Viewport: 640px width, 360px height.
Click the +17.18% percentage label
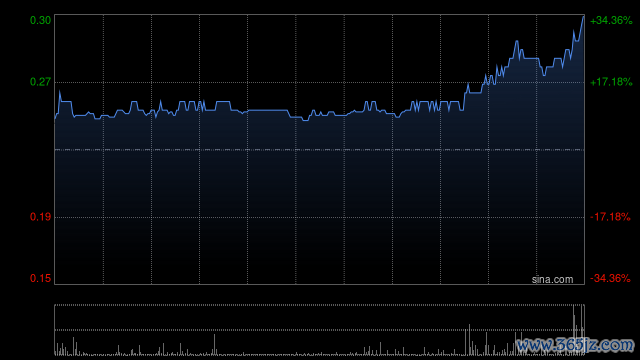[x=611, y=82]
